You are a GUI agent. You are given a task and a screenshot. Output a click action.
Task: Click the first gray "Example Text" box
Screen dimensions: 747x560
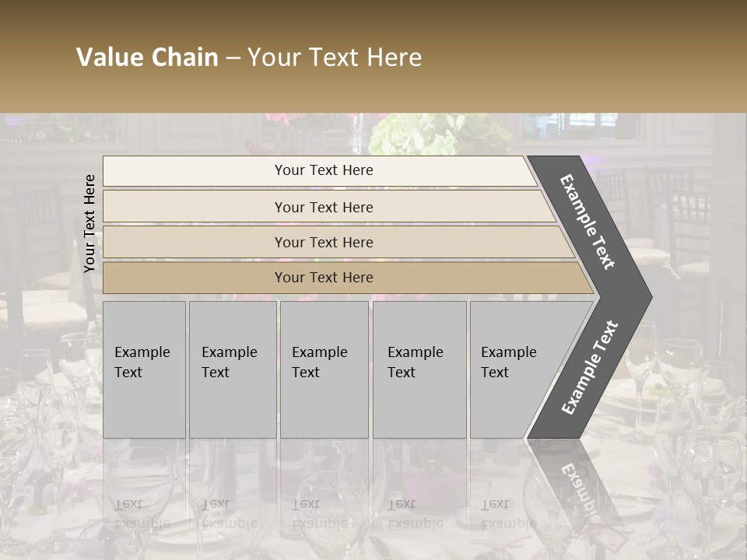[144, 369]
